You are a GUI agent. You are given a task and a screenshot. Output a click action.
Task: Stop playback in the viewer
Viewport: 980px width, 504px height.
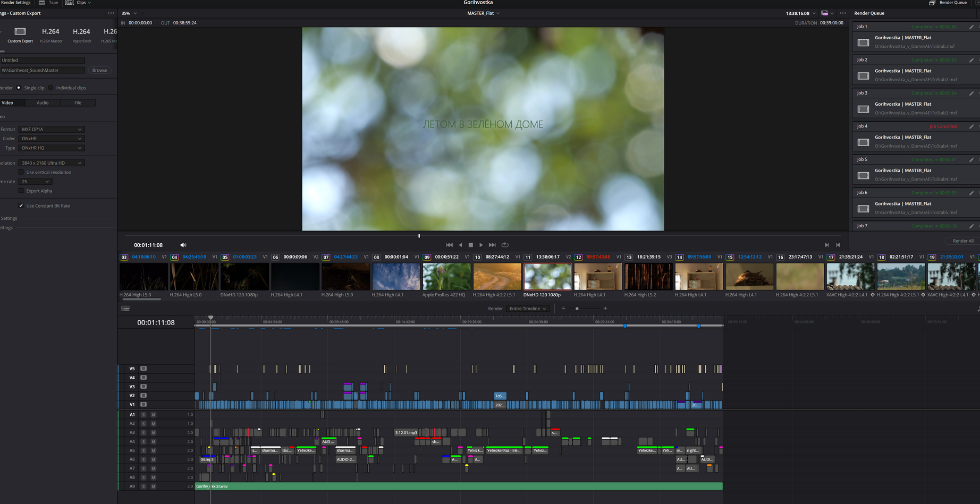pos(471,245)
